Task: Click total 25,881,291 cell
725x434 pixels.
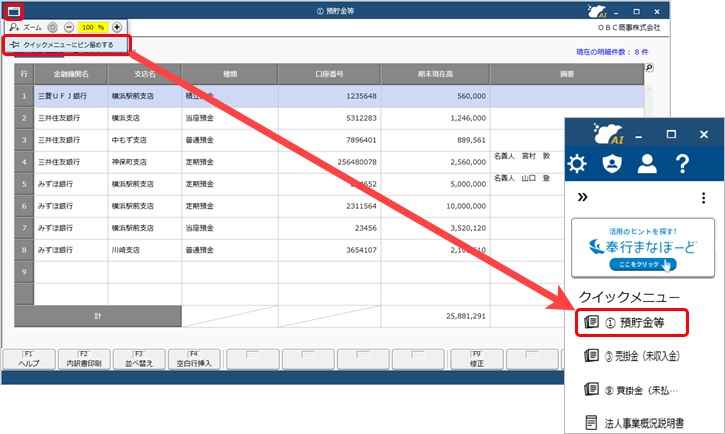Action: 435,316
